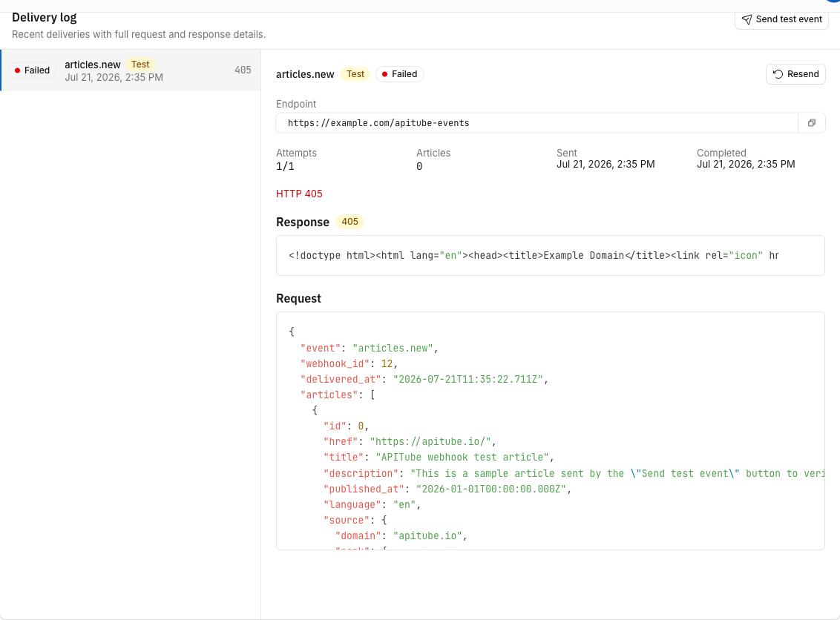The height and width of the screenshot is (620, 840).
Task: Click the "event": "articles.new" line
Action: click(369, 348)
